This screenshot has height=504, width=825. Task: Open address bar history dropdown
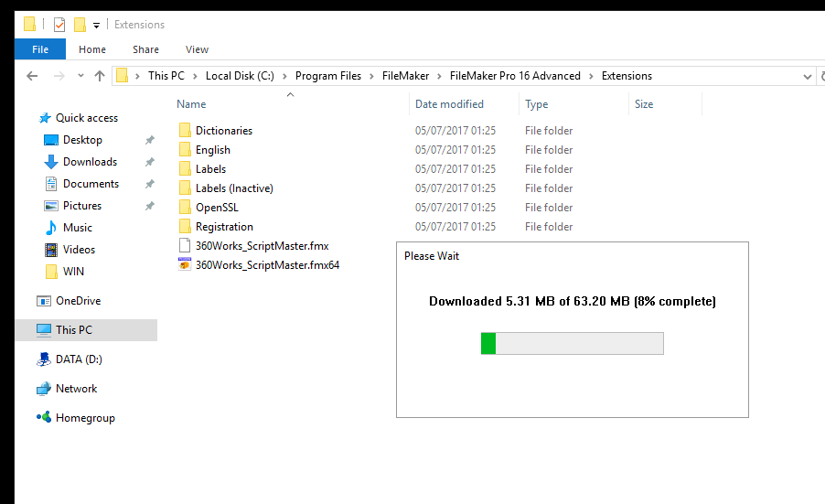(807, 77)
